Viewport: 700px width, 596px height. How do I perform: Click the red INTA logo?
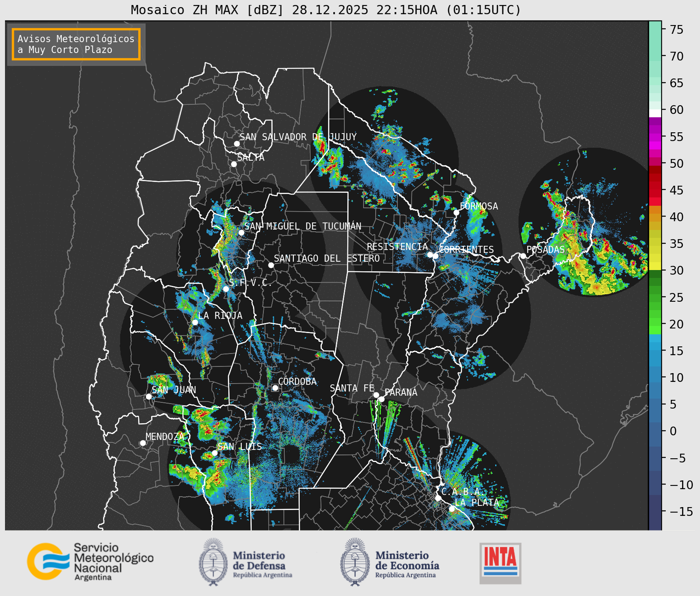coord(500,563)
